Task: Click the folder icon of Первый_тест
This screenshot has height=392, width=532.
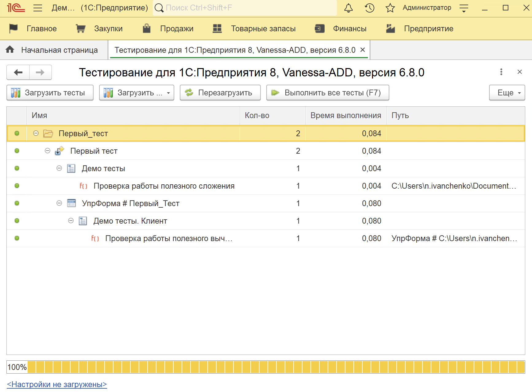Action: pos(48,133)
